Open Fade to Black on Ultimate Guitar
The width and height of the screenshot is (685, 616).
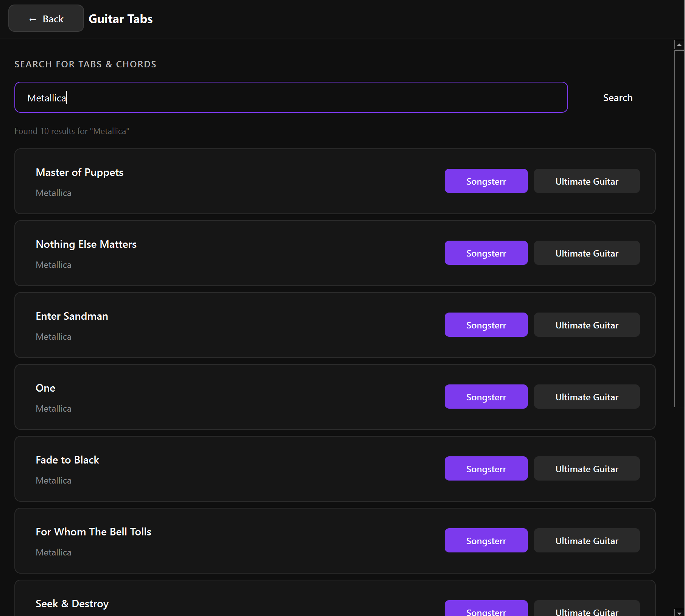587,469
